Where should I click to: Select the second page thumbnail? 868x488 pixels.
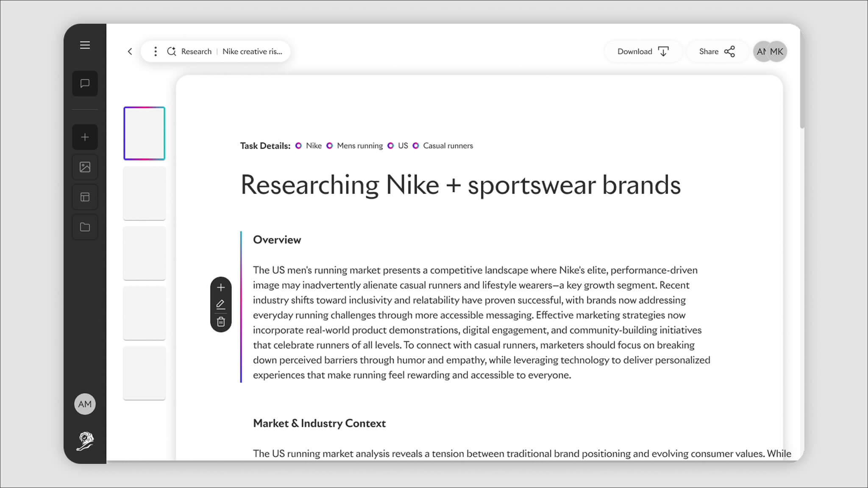[x=144, y=193]
